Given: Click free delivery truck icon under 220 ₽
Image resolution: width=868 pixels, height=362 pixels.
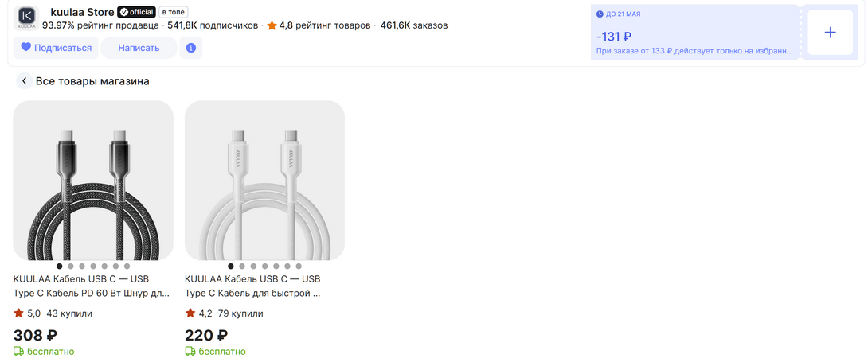Looking at the screenshot, I should pyautogui.click(x=190, y=352).
